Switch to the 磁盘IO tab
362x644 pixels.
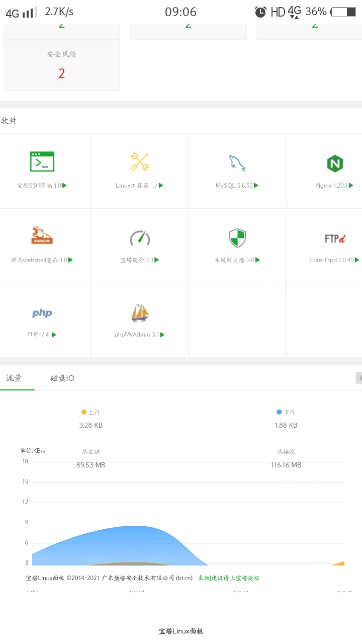62,378
